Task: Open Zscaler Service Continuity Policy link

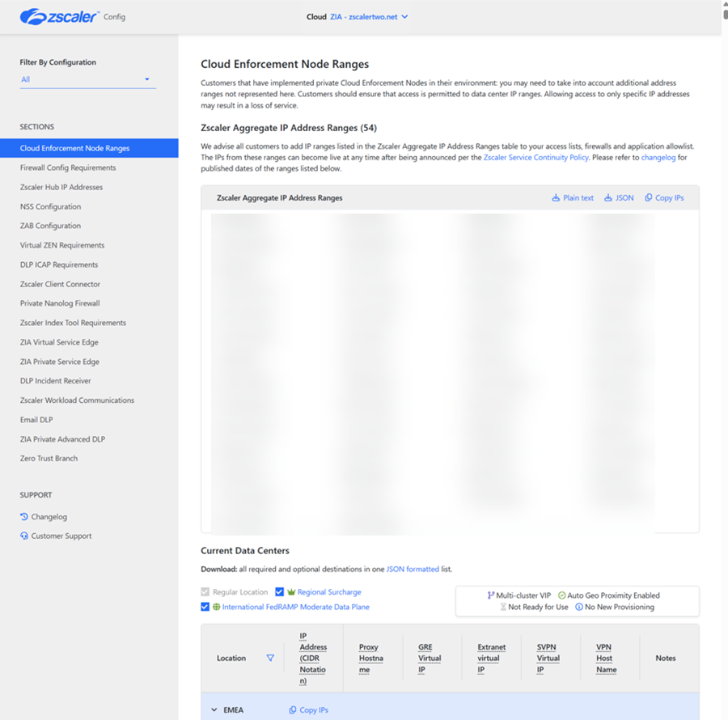Action: (535, 158)
